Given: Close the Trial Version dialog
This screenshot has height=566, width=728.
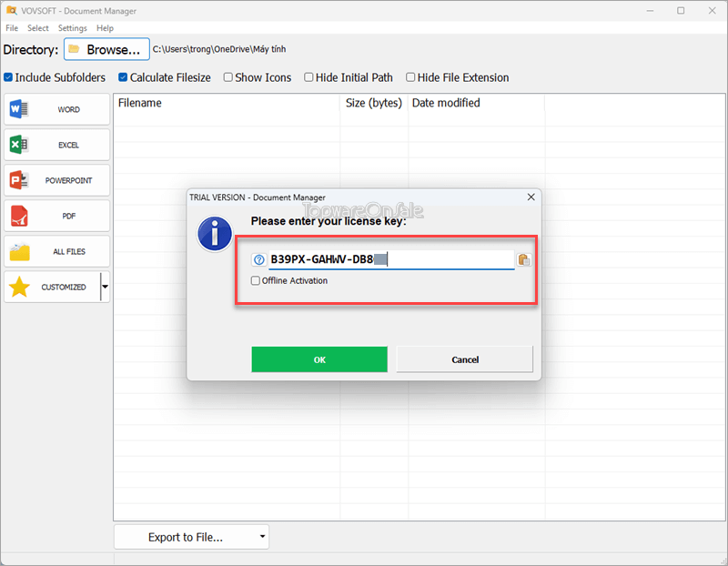Looking at the screenshot, I should tap(531, 197).
